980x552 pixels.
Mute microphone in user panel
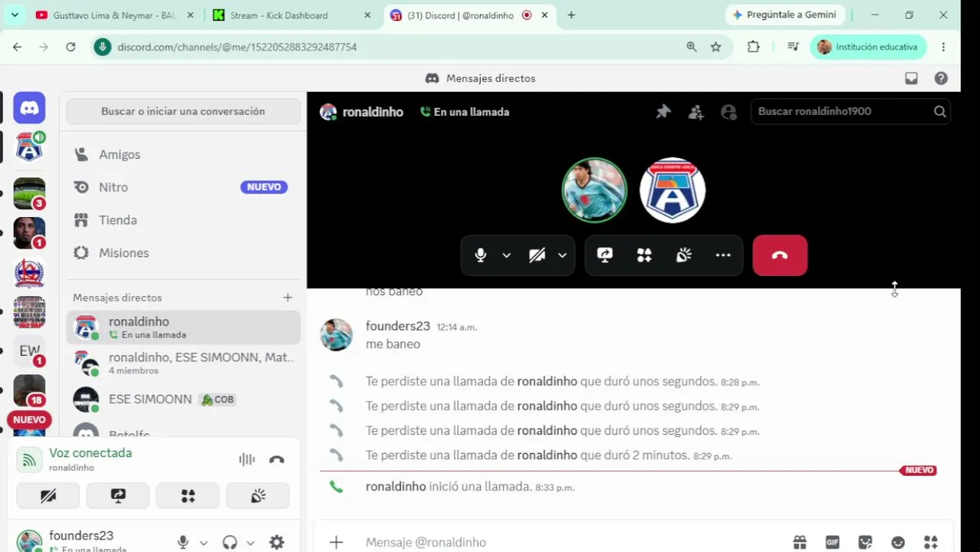pyautogui.click(x=183, y=542)
